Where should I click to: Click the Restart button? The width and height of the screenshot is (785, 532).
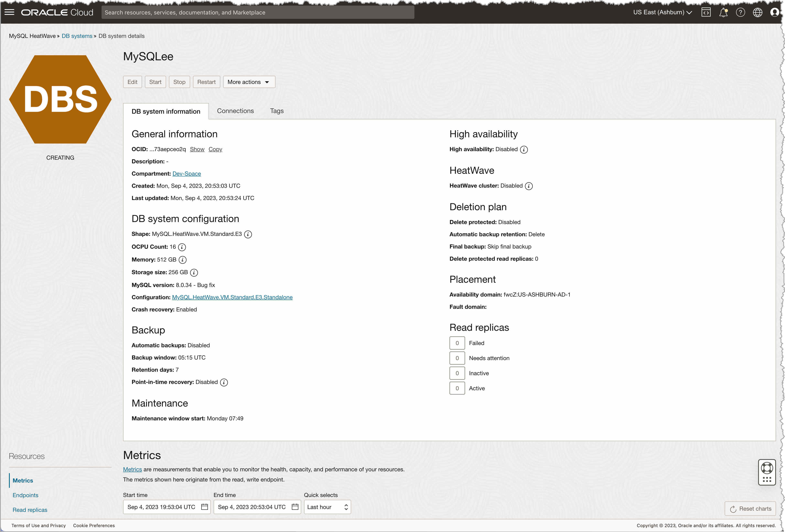coord(206,82)
